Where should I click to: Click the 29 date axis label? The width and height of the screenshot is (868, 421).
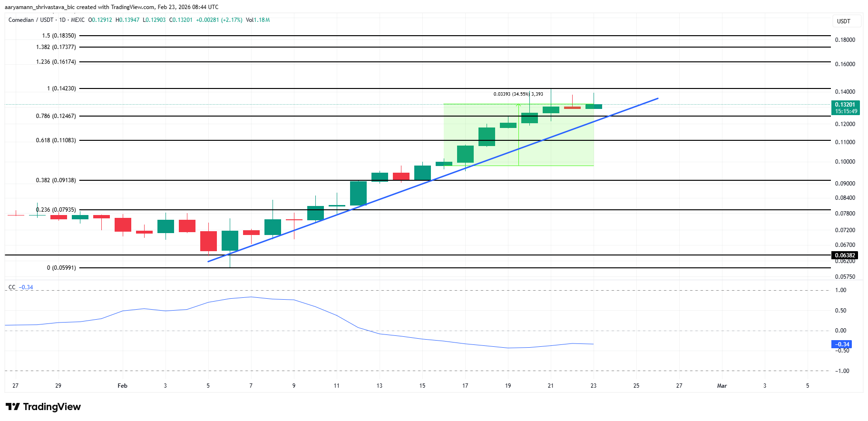(x=58, y=386)
